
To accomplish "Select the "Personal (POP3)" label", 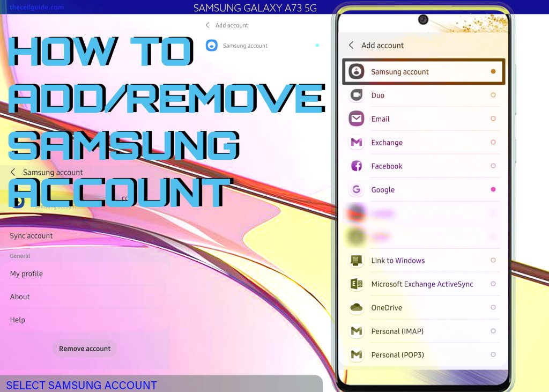I will [397, 355].
